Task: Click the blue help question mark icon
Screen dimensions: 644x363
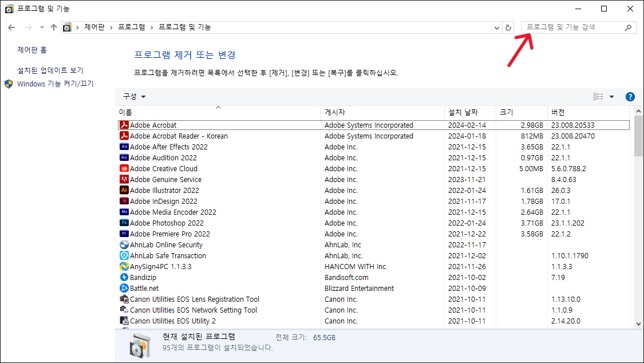Action: tap(630, 97)
